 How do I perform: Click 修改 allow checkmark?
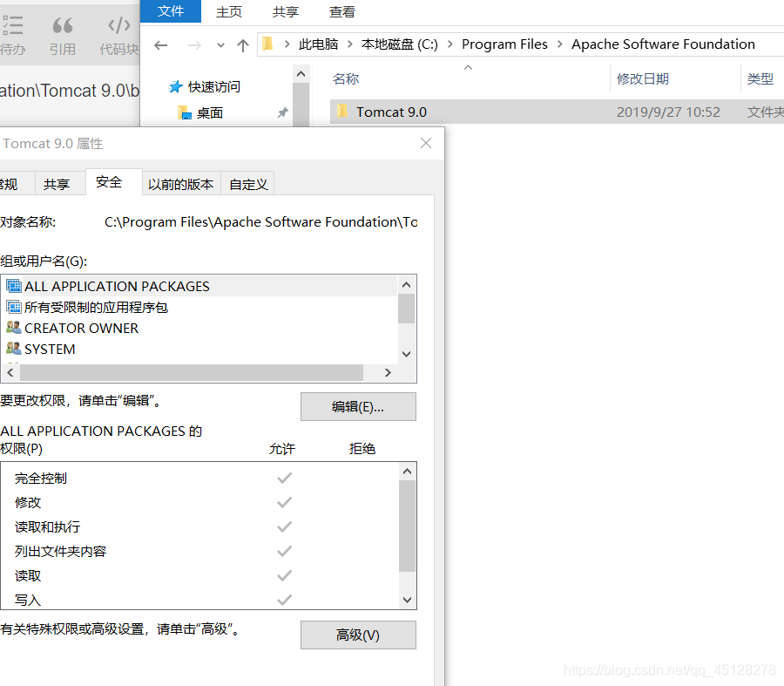coord(285,502)
